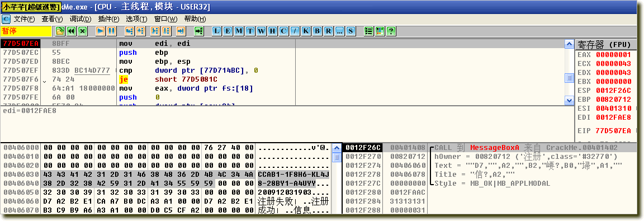Show CPU window with C button
644x221 pixels.
[x=283, y=31]
